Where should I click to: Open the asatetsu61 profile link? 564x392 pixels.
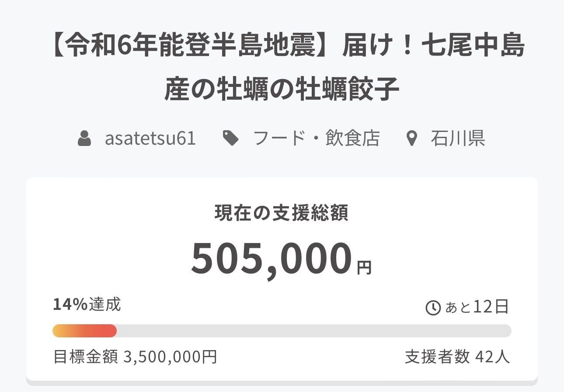pyautogui.click(x=150, y=139)
